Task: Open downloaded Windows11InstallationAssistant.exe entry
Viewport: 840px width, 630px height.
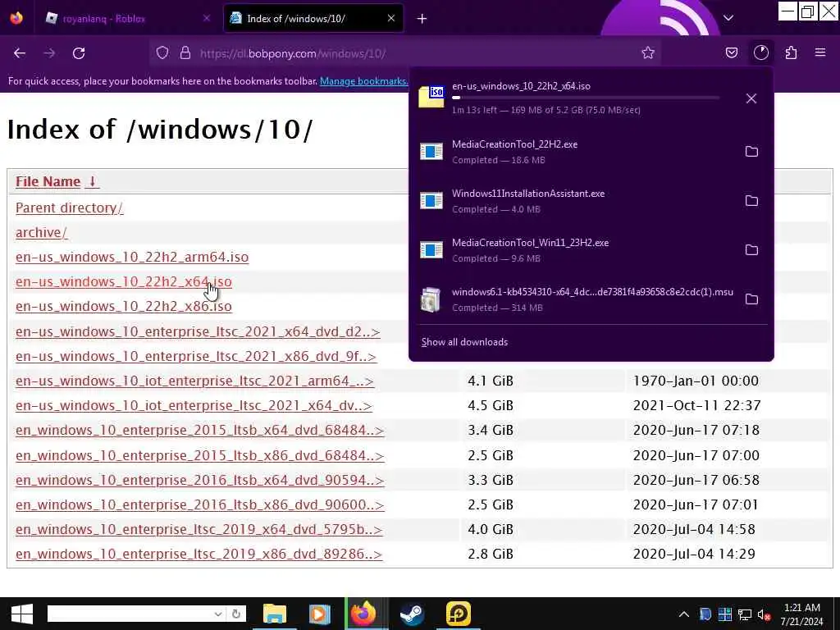Action: [576, 201]
